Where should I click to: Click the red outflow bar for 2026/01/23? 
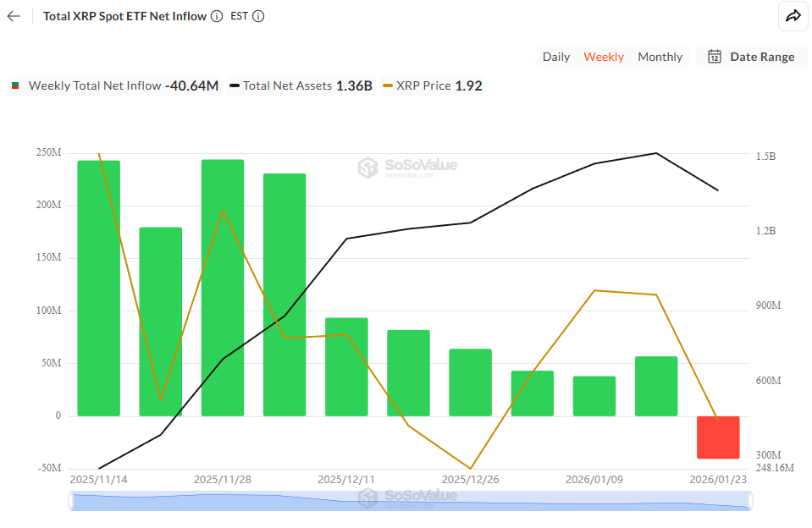[718, 437]
